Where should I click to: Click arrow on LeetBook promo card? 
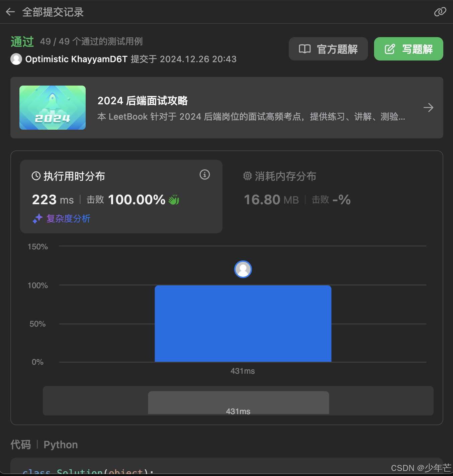point(428,108)
